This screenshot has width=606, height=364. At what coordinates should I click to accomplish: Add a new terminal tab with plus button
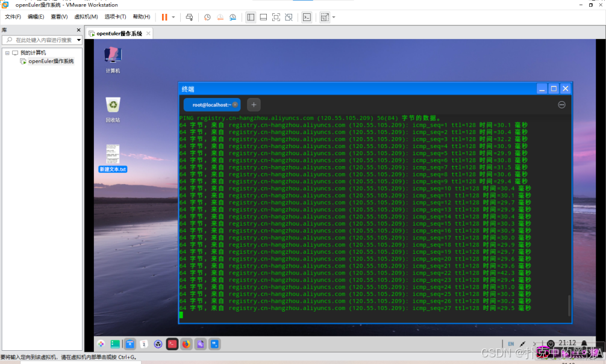tap(254, 105)
